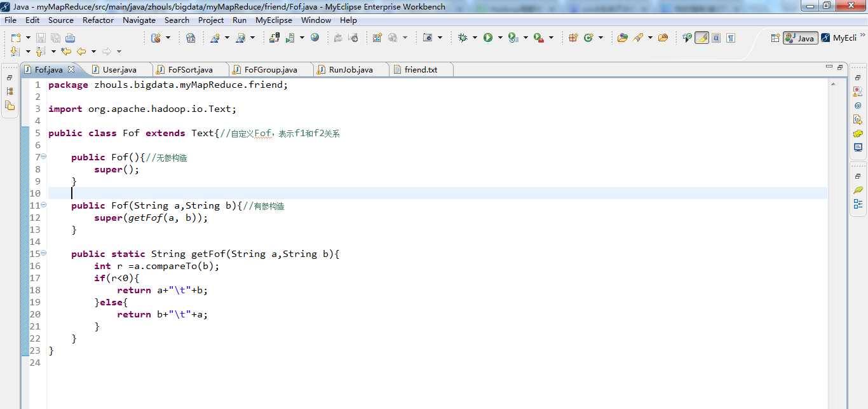Click the Next Annotation down arrow icon
The width and height of the screenshot is (868, 409).
[x=15, y=52]
